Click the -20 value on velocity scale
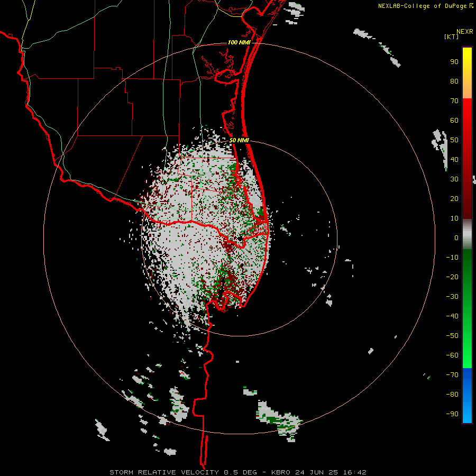Viewport: 476px width, 476px height. pos(452,277)
